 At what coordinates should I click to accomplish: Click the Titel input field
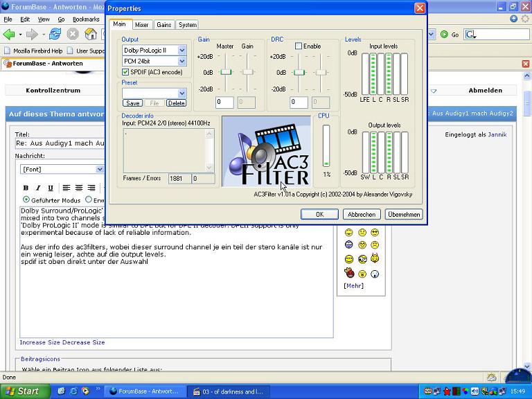(x=60, y=143)
